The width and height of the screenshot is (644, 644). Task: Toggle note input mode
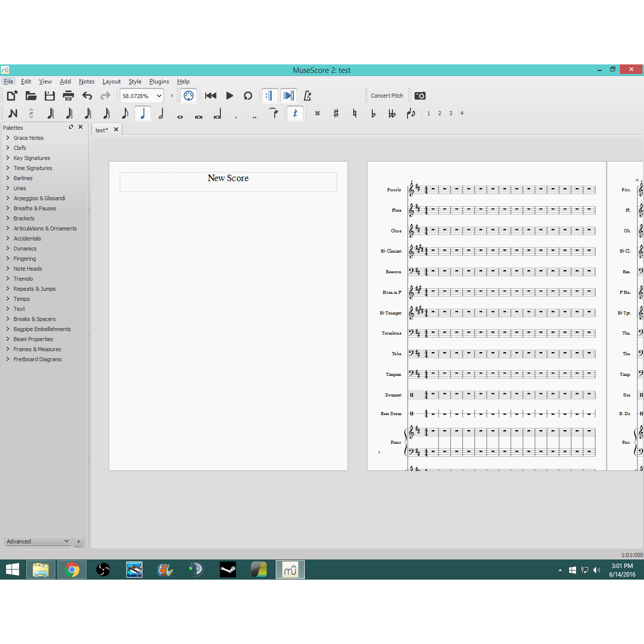pyautogui.click(x=13, y=113)
